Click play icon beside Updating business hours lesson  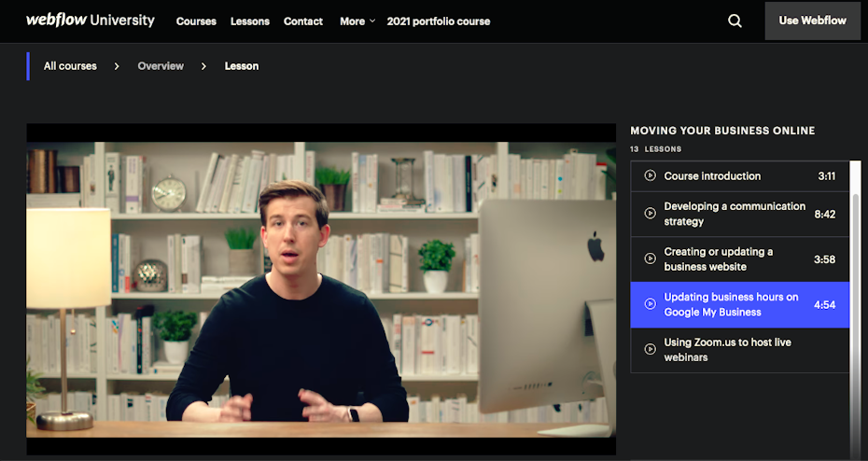pyautogui.click(x=650, y=304)
